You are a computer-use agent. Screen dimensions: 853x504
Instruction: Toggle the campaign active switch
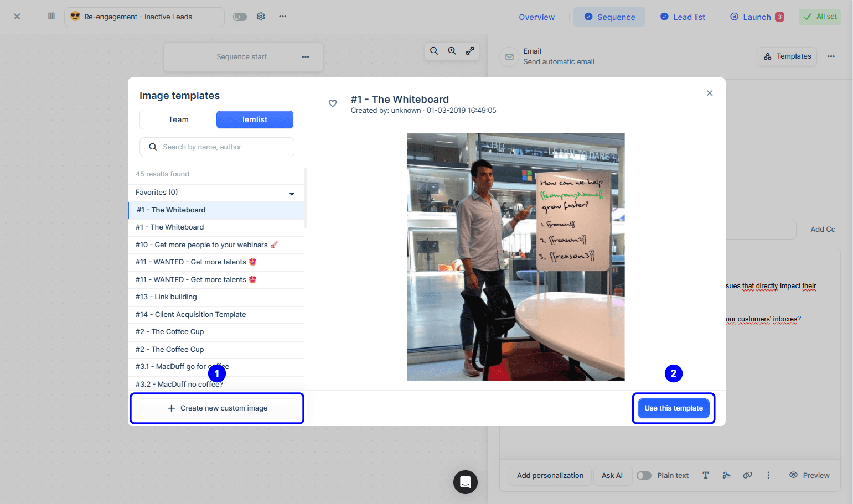(x=240, y=17)
